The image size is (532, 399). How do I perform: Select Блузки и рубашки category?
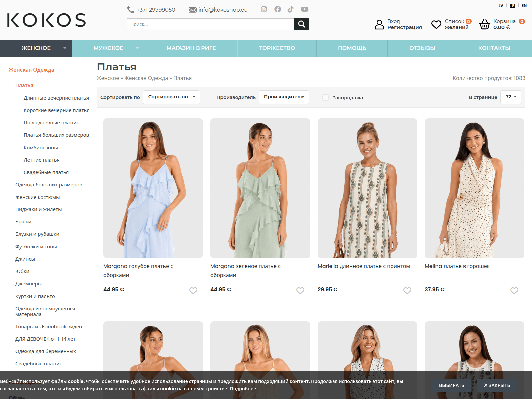37,234
